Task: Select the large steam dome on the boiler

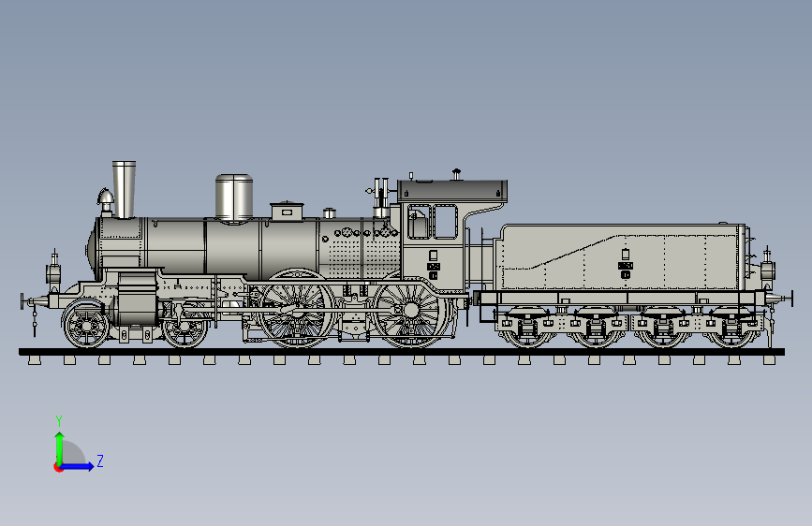Action: (234, 198)
